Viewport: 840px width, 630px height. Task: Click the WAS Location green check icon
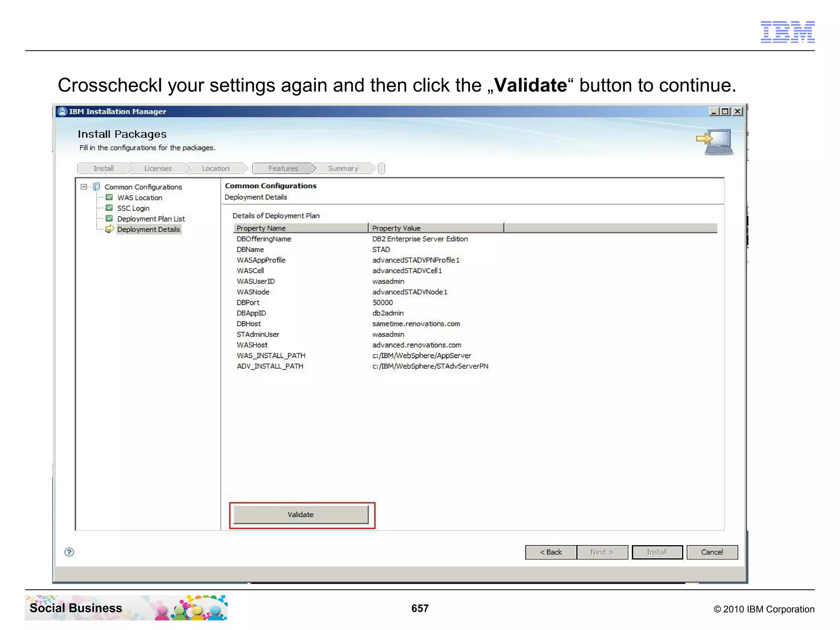109,197
